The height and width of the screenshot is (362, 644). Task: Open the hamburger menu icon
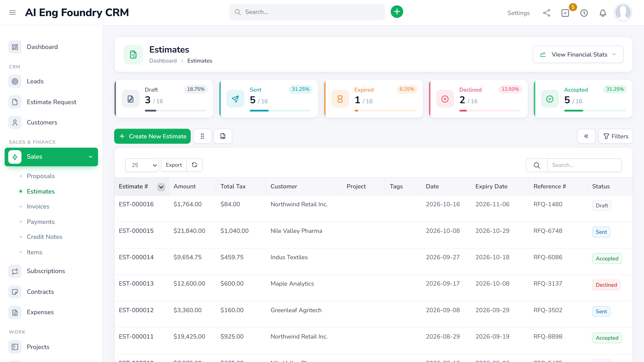point(13,13)
